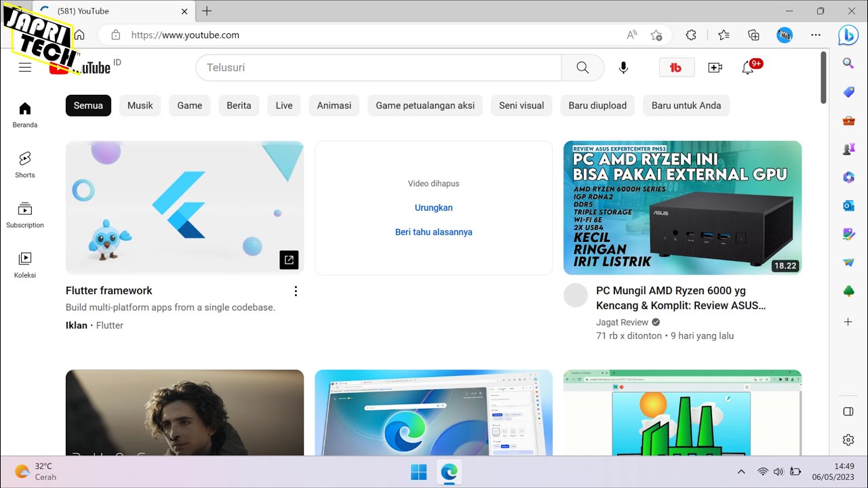
Task: Open the notifications bell
Action: click(748, 68)
